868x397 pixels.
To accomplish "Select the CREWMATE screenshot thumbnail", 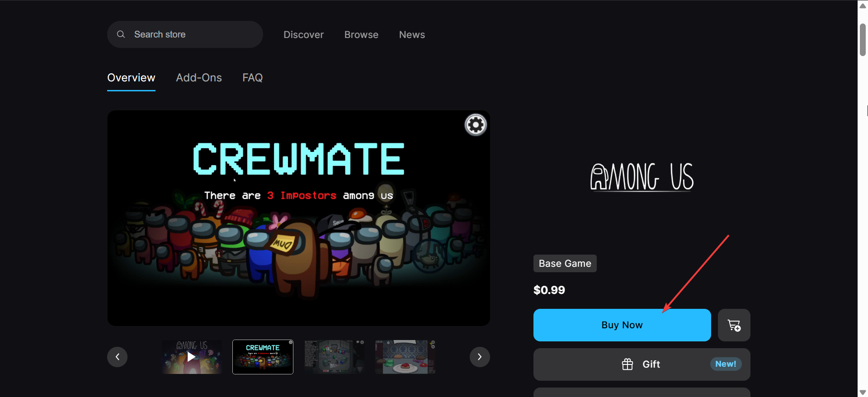I will click(x=263, y=357).
